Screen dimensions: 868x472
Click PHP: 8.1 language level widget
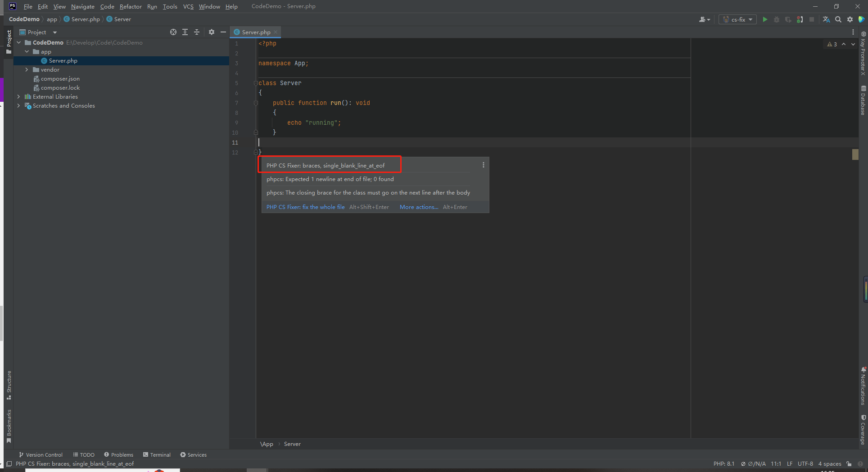[723, 464]
